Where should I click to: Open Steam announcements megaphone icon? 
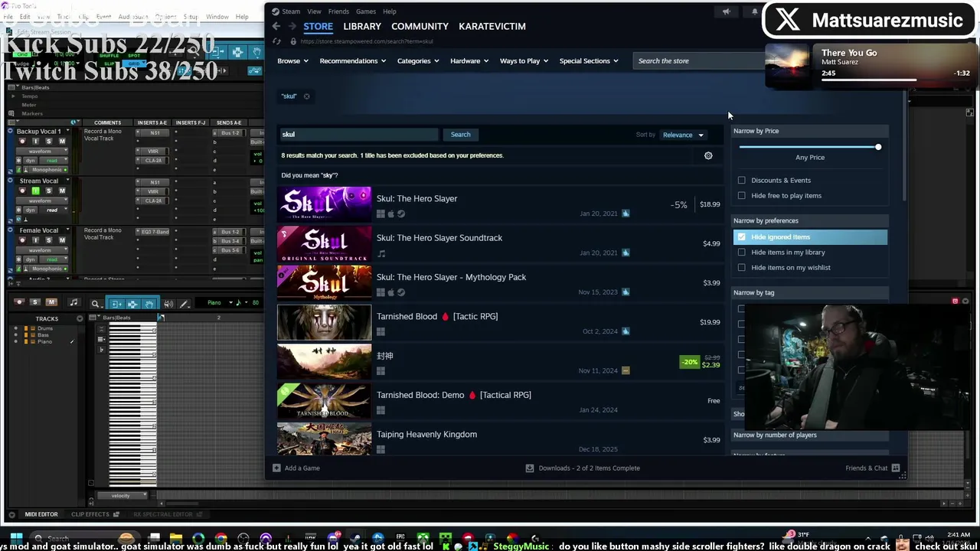click(x=726, y=11)
